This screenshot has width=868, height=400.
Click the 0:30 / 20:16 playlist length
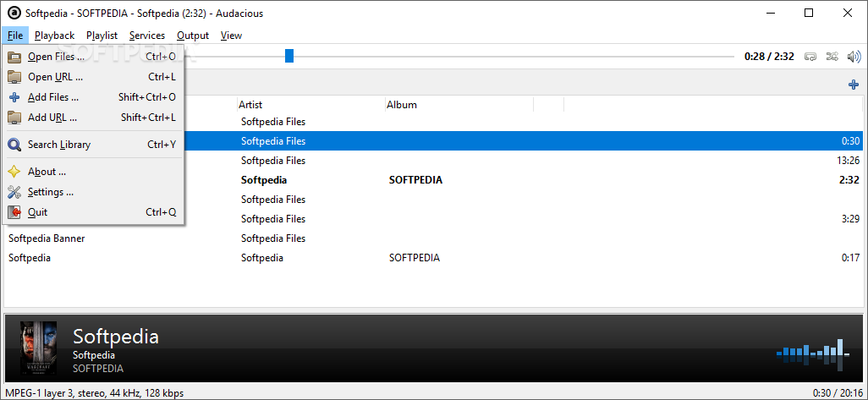(x=836, y=393)
